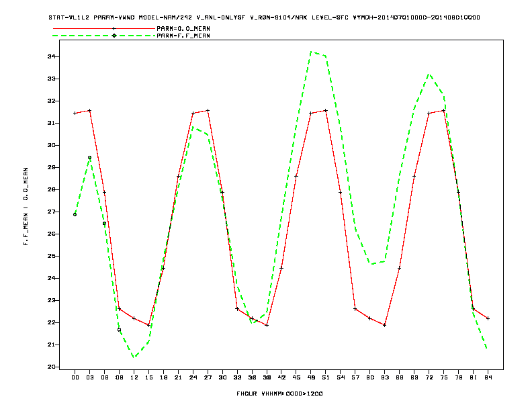
Task: Click the x-axis tick label 51
Action: coord(326,377)
